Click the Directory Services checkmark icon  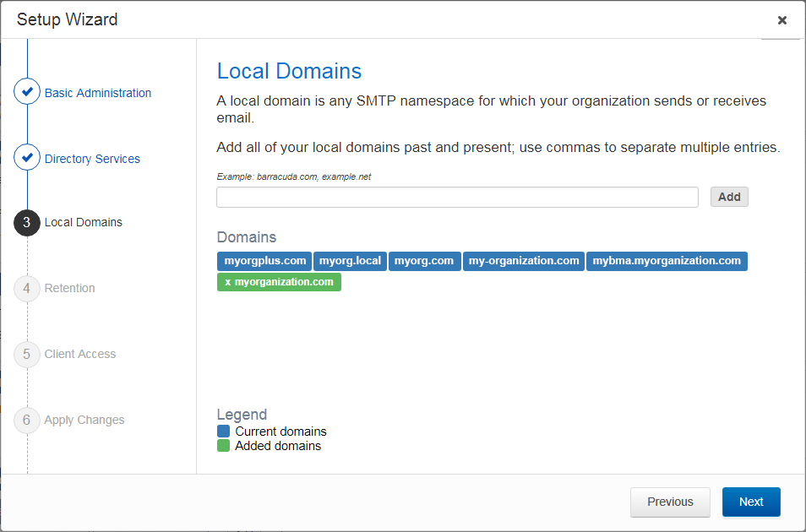(x=26, y=158)
